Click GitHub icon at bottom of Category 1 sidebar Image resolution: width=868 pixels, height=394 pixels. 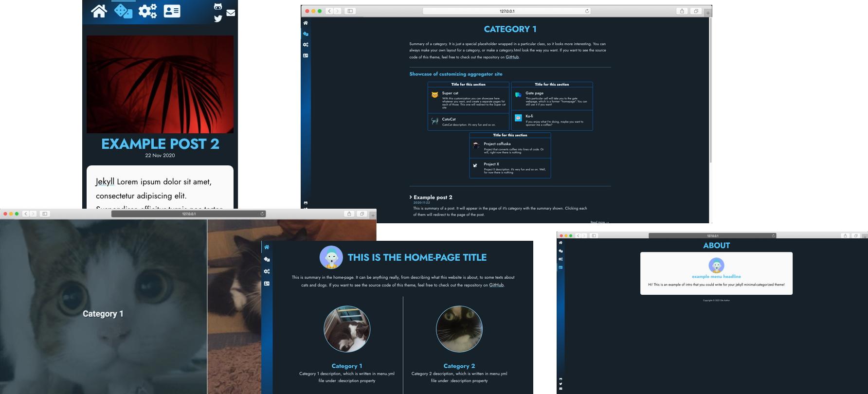[306, 203]
